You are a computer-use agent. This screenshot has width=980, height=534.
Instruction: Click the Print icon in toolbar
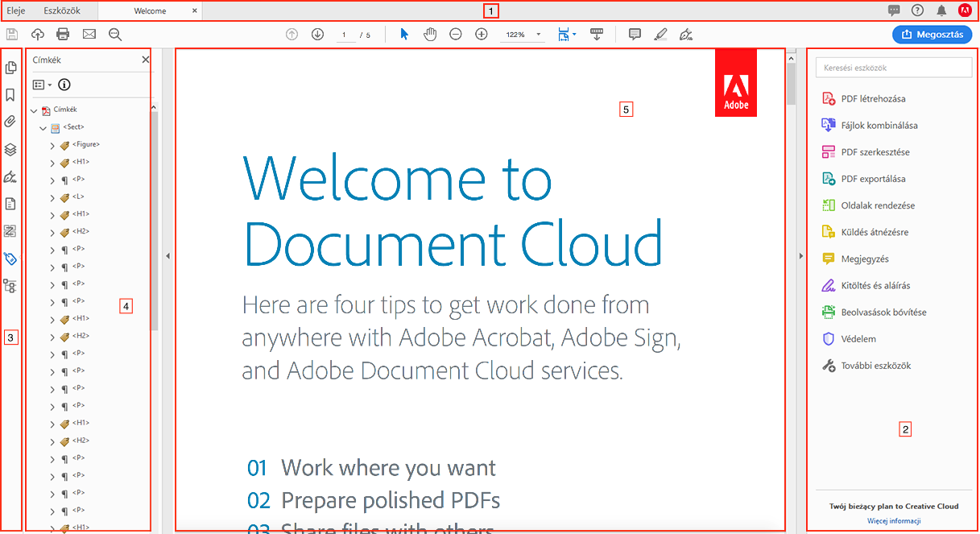[x=63, y=35]
